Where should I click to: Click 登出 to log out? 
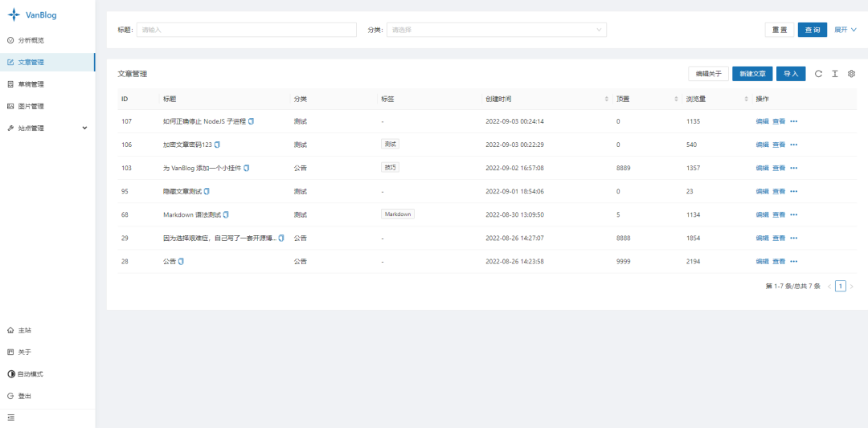pyautogui.click(x=19, y=396)
